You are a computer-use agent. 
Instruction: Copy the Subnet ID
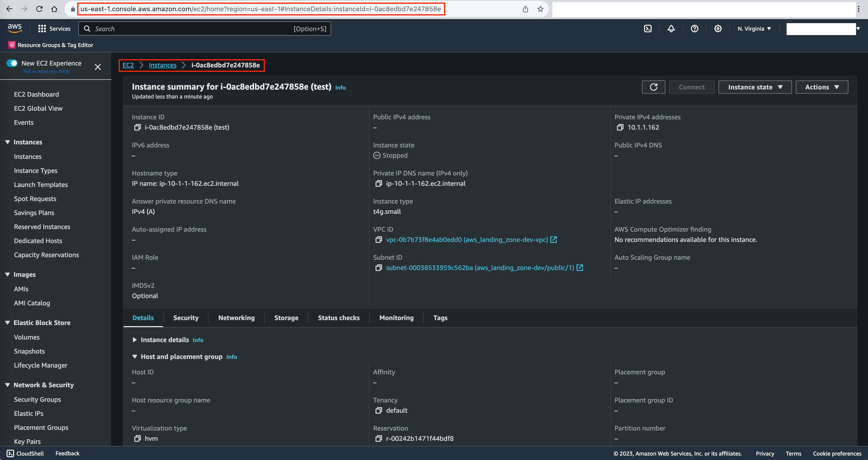click(378, 268)
